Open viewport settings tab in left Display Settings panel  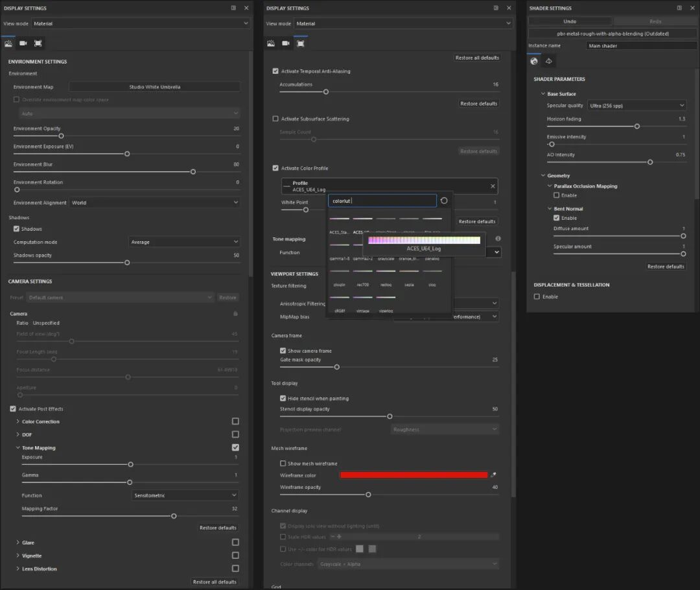(38, 43)
